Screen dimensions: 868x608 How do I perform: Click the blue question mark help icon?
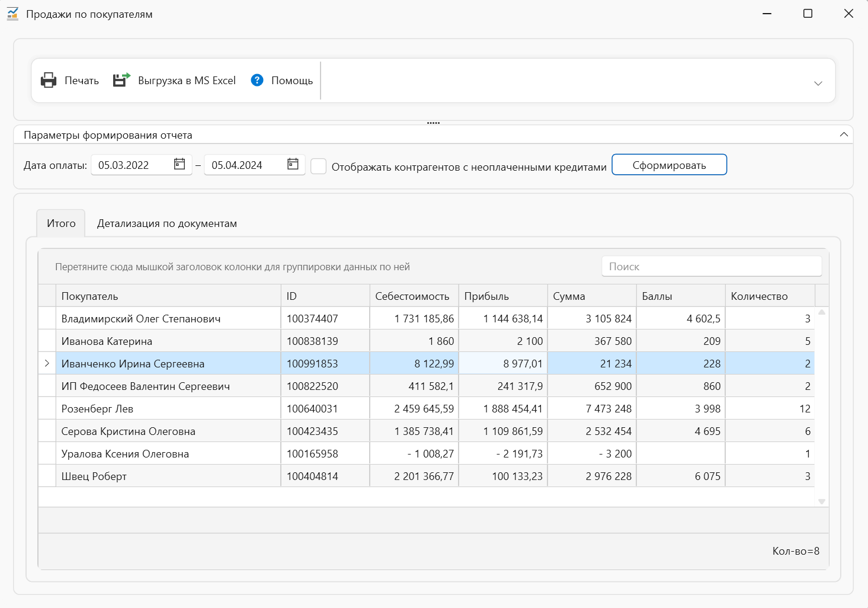coord(257,80)
